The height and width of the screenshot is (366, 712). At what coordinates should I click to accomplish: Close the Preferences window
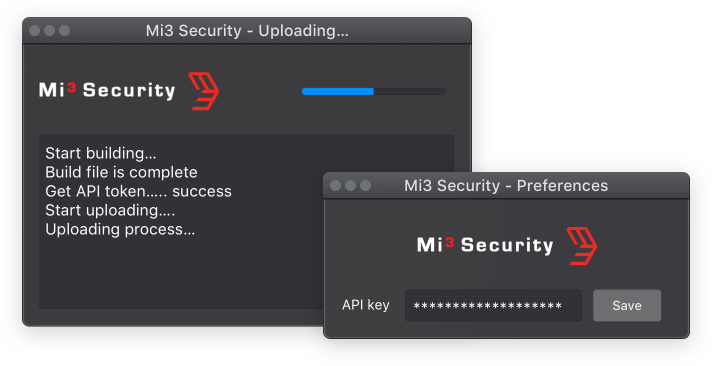point(336,185)
